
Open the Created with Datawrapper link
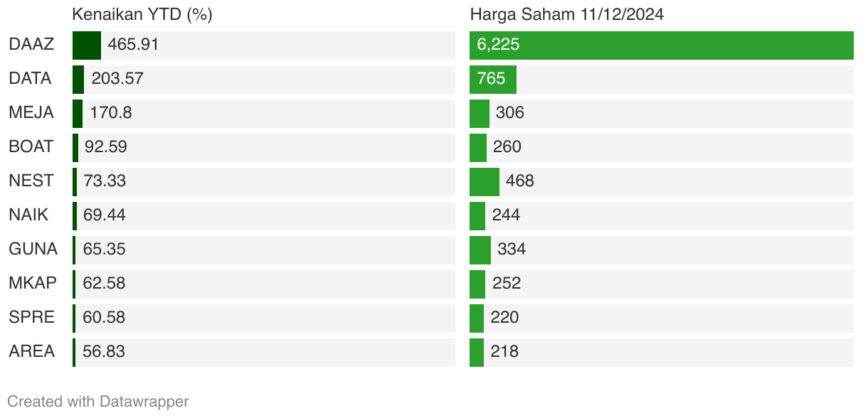[x=98, y=402]
